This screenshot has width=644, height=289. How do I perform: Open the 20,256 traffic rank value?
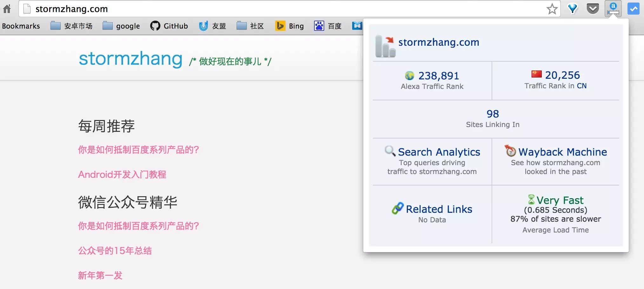(562, 75)
